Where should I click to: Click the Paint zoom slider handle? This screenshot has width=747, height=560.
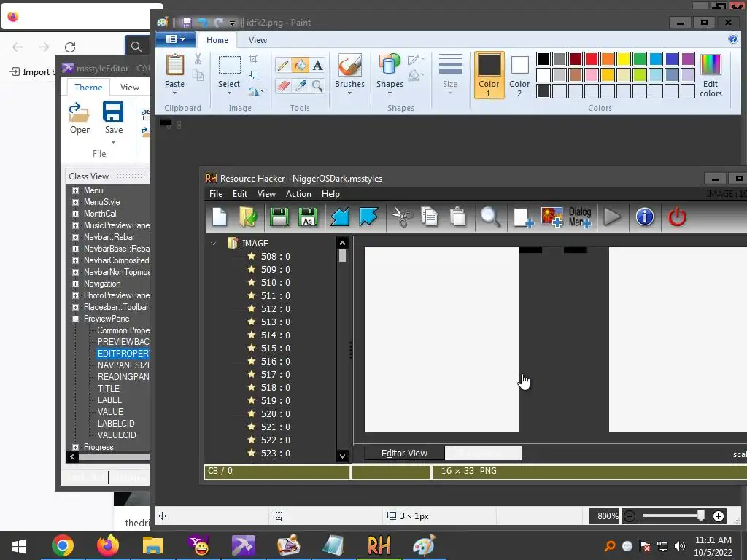pos(701,516)
